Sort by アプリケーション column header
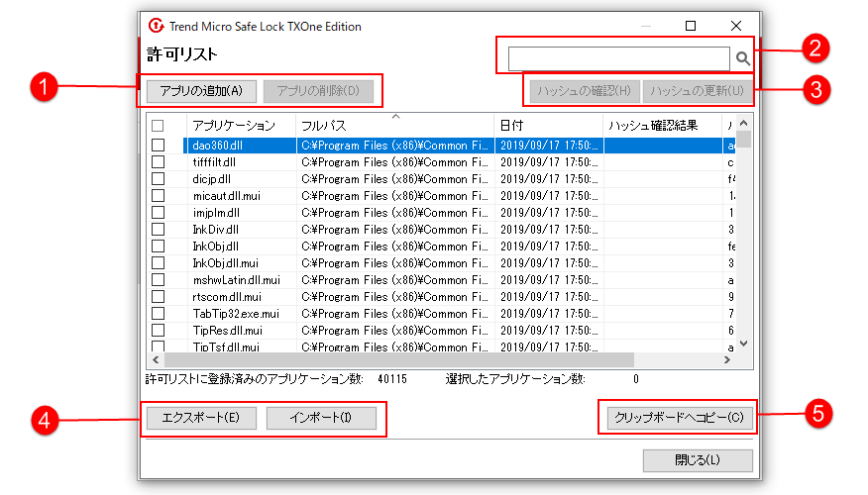The image size is (868, 495). tap(234, 126)
